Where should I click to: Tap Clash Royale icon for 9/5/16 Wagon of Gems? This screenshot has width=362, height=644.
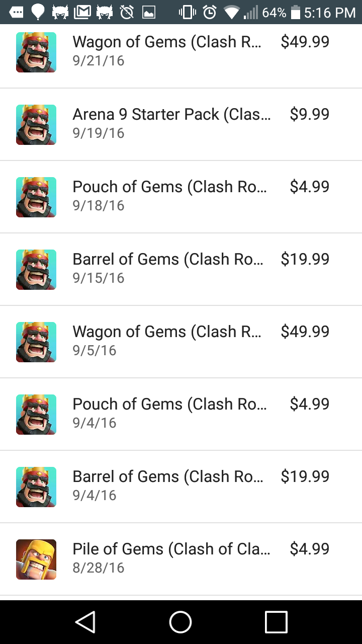36,342
